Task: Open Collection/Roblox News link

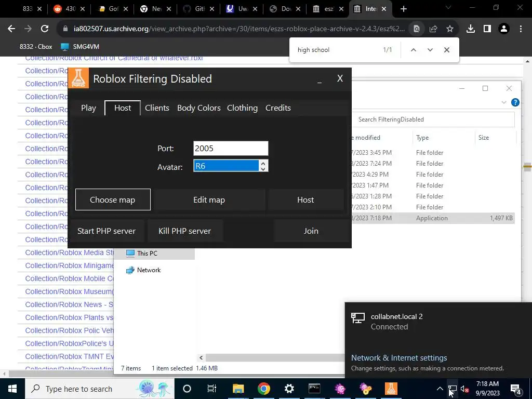Action: click(x=69, y=304)
